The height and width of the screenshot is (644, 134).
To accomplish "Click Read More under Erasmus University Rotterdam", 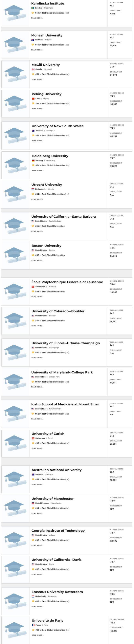I will 37,607.
